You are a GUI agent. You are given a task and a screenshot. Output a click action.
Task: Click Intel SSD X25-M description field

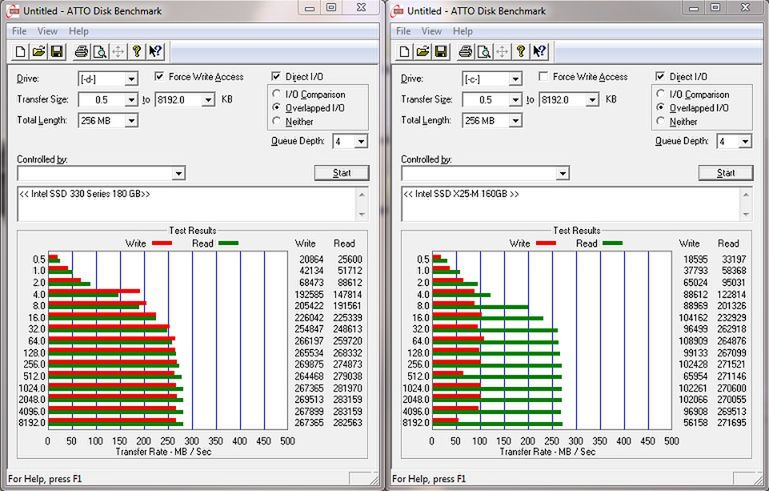(x=570, y=204)
